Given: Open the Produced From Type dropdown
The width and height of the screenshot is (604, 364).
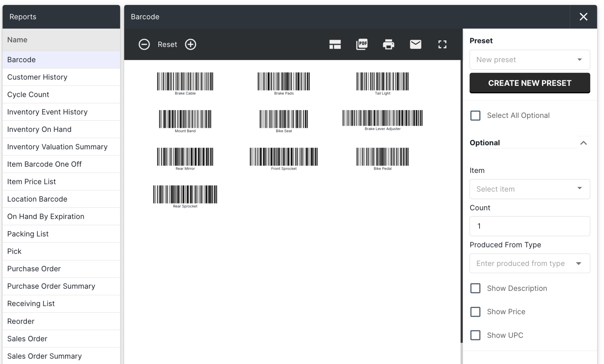Looking at the screenshot, I should click(530, 263).
